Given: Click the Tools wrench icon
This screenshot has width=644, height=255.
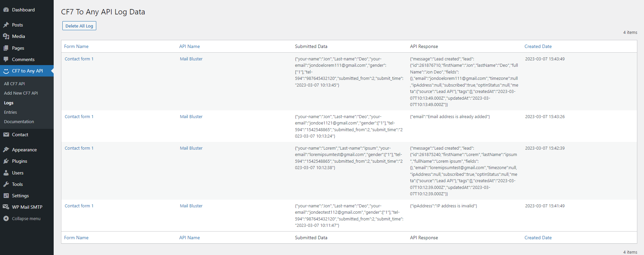Looking at the screenshot, I should point(6,184).
